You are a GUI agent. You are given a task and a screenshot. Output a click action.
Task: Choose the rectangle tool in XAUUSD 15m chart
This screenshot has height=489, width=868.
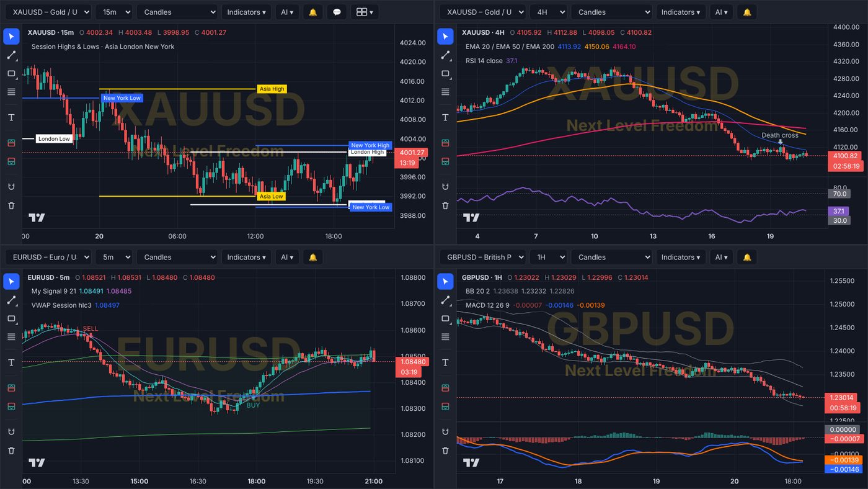tap(11, 73)
